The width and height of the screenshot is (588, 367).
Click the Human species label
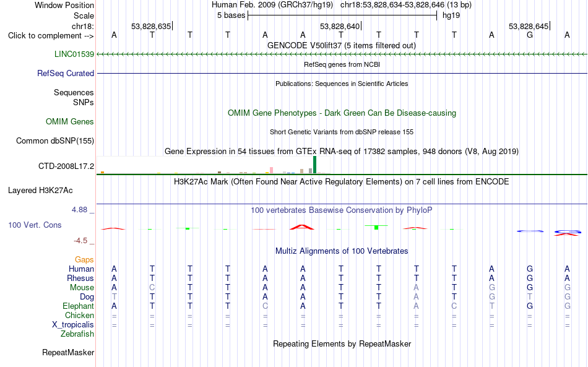tap(81, 269)
